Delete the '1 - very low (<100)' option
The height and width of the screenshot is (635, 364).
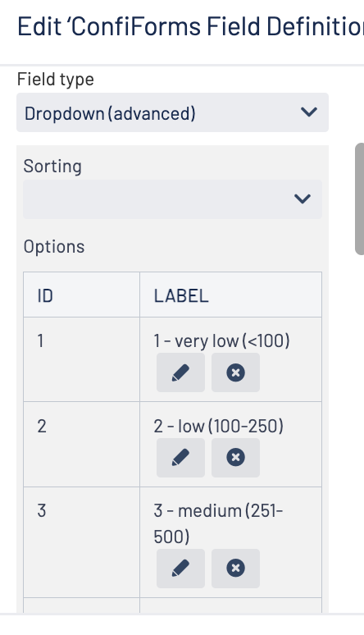pos(235,372)
